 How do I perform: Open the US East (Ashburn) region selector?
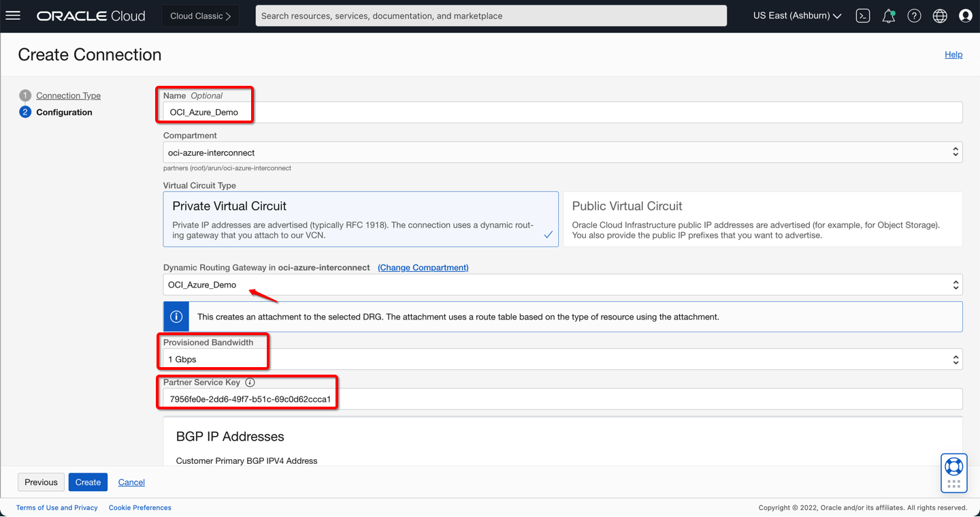[x=797, y=16]
